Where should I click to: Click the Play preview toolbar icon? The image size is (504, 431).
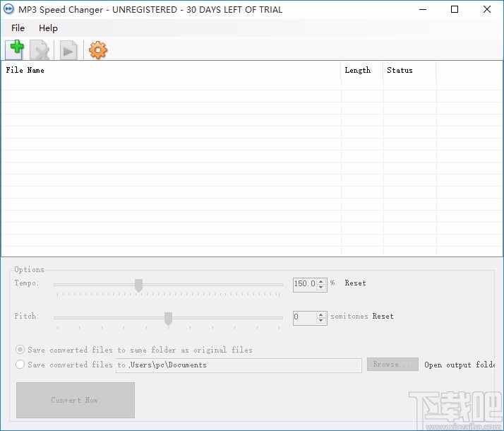pyautogui.click(x=68, y=50)
